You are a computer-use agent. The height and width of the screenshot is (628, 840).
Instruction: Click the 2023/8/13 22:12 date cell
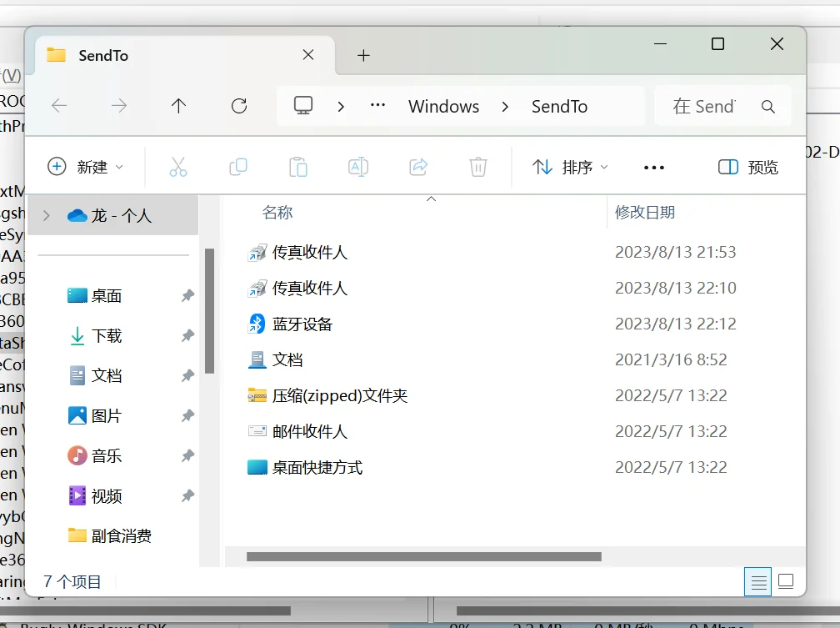676,324
